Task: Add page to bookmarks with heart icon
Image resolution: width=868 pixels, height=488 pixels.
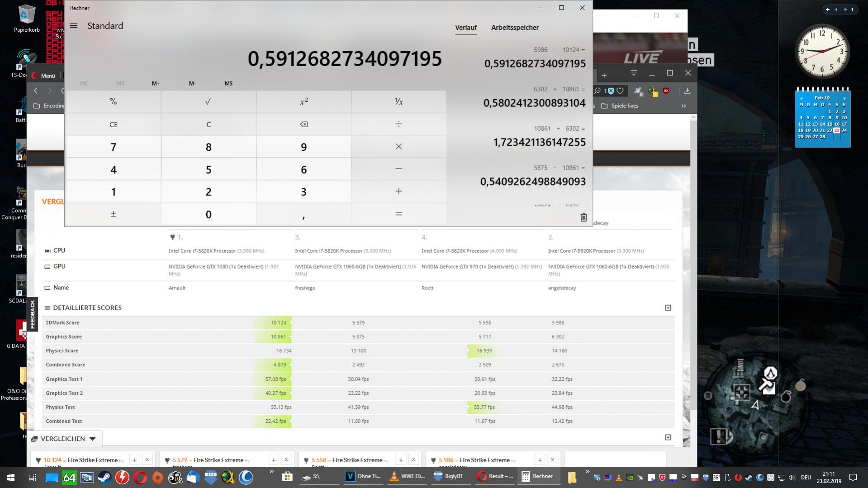Action: coord(620,91)
